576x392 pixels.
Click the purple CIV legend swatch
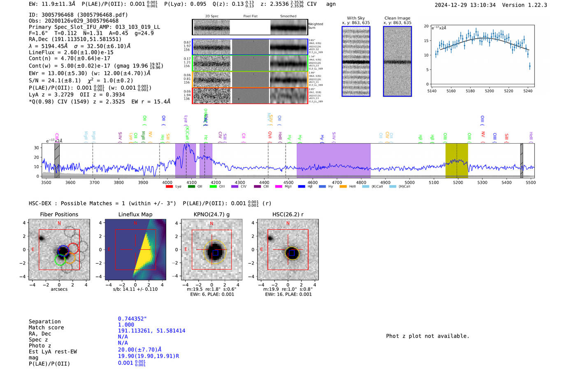click(235, 187)
